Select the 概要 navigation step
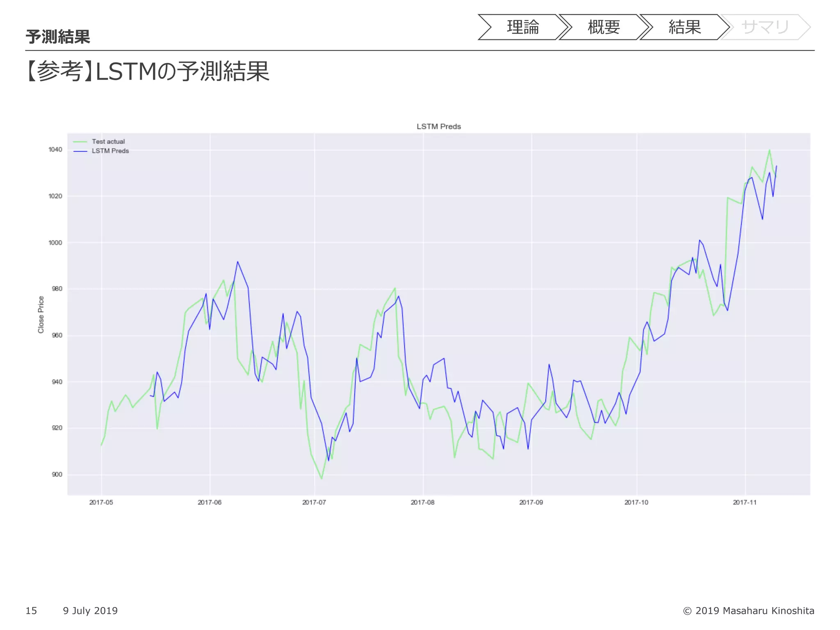The image size is (840, 630). coord(604,27)
